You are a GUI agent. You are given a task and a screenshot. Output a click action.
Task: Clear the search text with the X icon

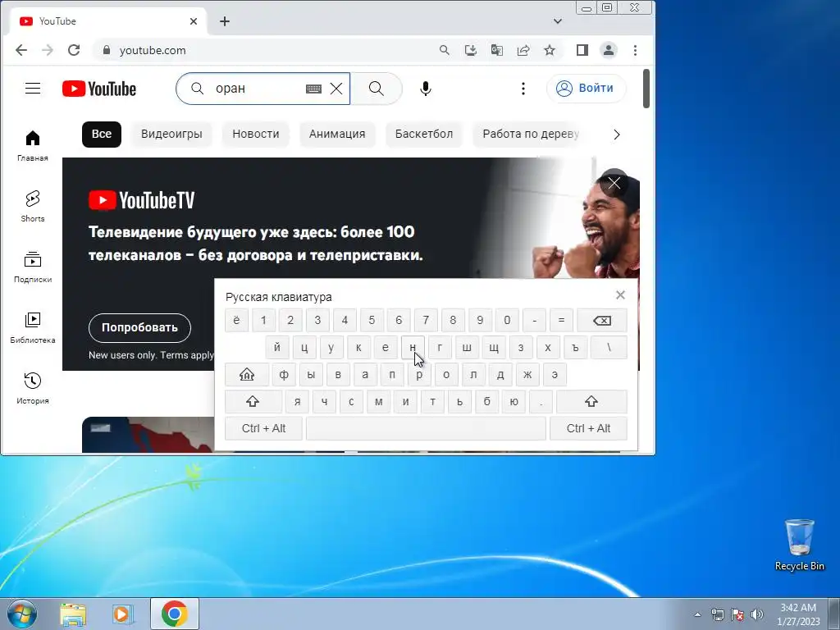[x=336, y=89]
